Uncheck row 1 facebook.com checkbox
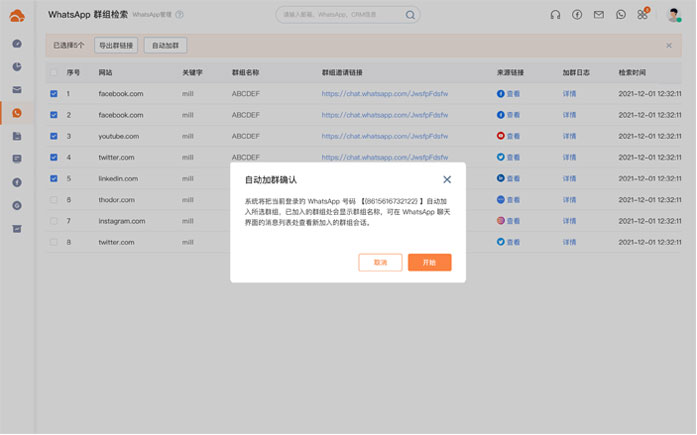 (x=53, y=94)
